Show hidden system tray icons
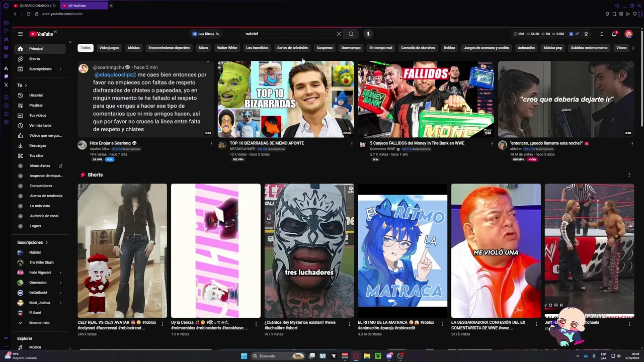The image size is (644, 362). point(578,356)
